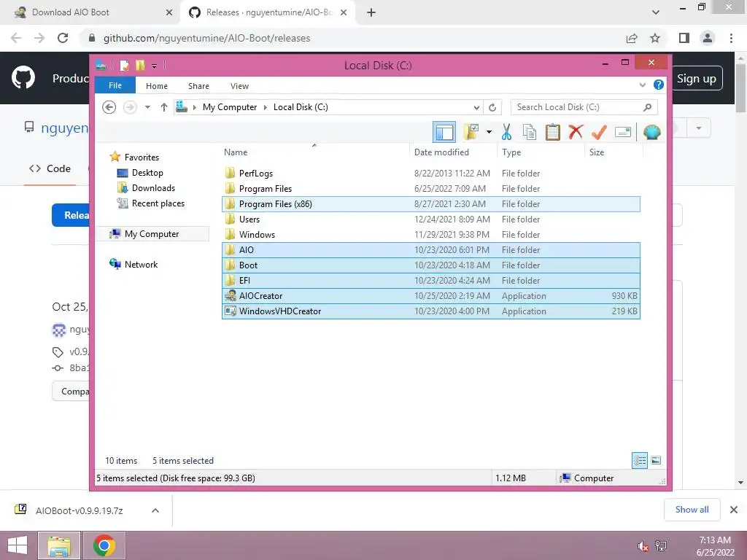This screenshot has height=560, width=747.
Task: Open AIOBoot-v0.9.9.19.7z download options chevron
Action: (x=155, y=510)
